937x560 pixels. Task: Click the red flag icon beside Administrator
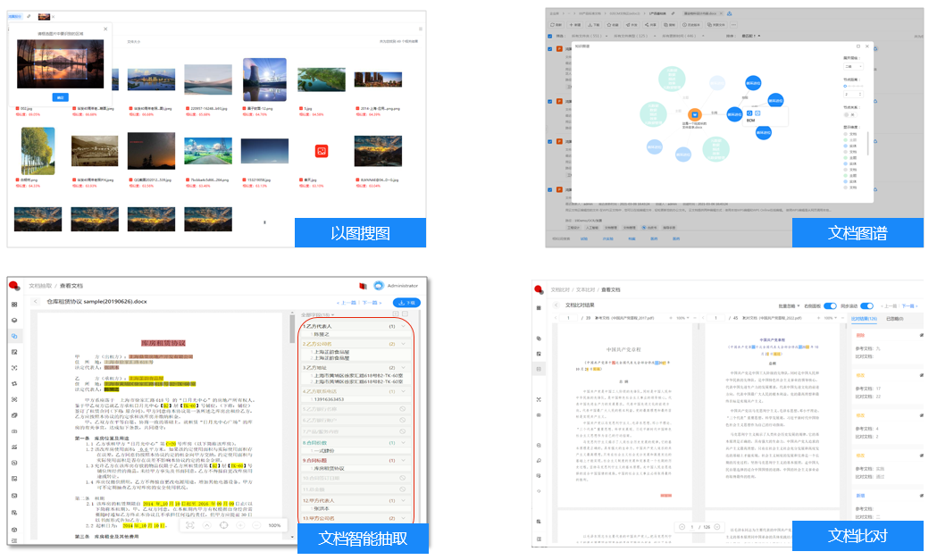coord(363,286)
